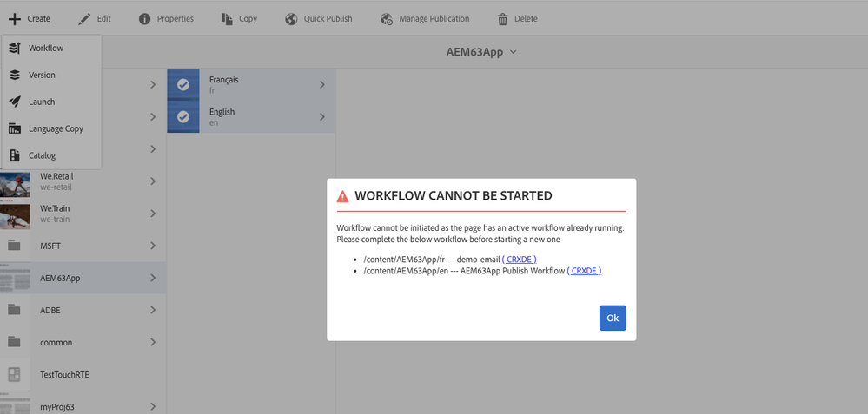Image resolution: width=868 pixels, height=414 pixels.
Task: Expand the MSFT folder chevron
Action: point(152,246)
